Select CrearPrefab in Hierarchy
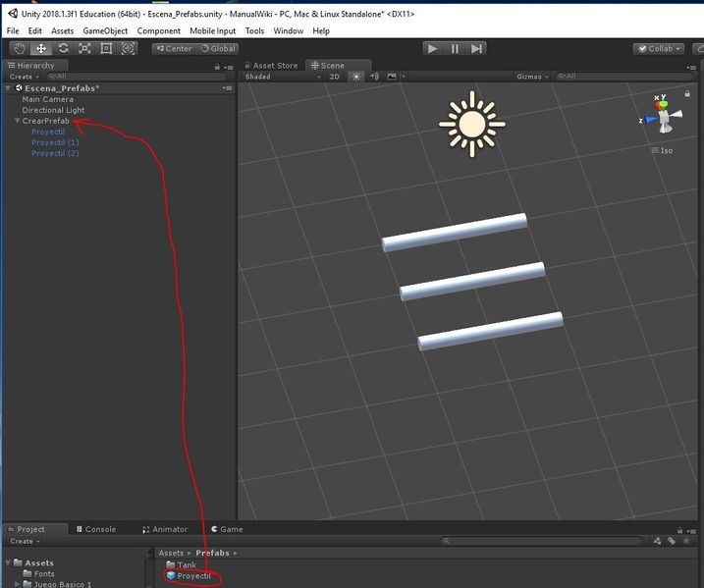Viewport: 704px width, 588px height. tap(46, 121)
